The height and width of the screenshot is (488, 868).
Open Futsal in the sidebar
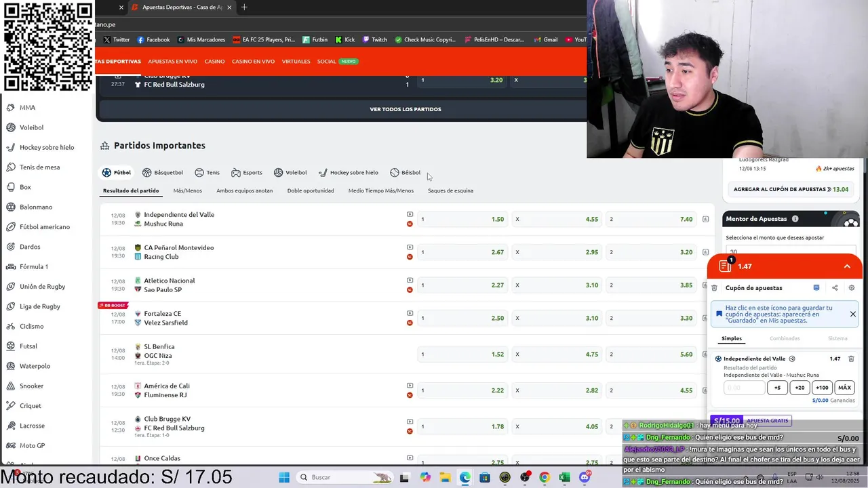coord(28,346)
